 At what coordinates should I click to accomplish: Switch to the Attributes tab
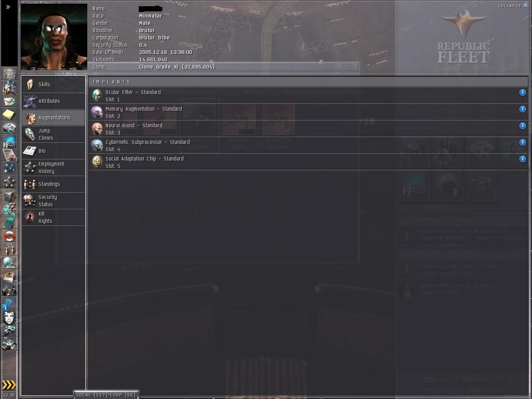pos(54,101)
